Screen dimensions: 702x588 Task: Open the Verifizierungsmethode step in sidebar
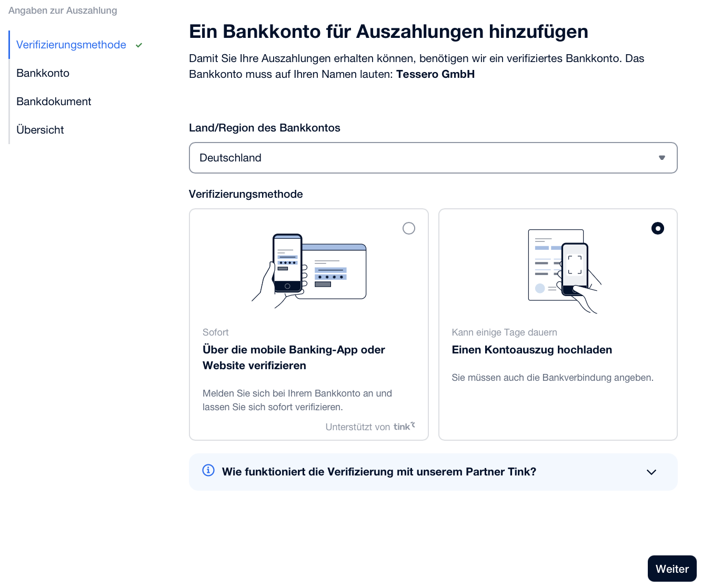[x=71, y=45]
